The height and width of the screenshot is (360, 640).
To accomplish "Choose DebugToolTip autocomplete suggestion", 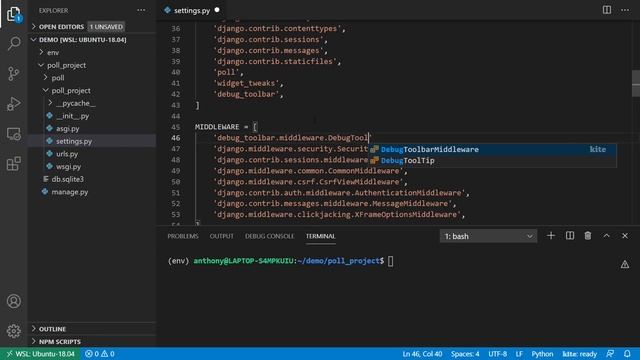I will pyautogui.click(x=492, y=160).
